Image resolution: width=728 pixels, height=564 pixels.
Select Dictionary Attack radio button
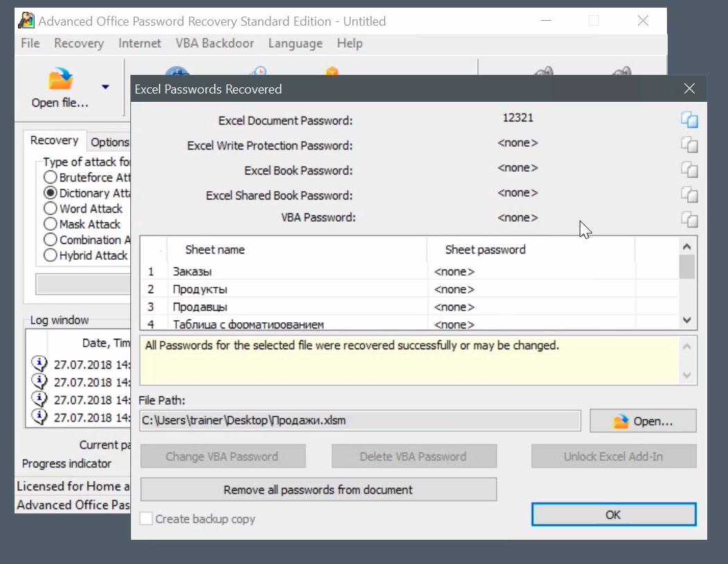tap(50, 193)
